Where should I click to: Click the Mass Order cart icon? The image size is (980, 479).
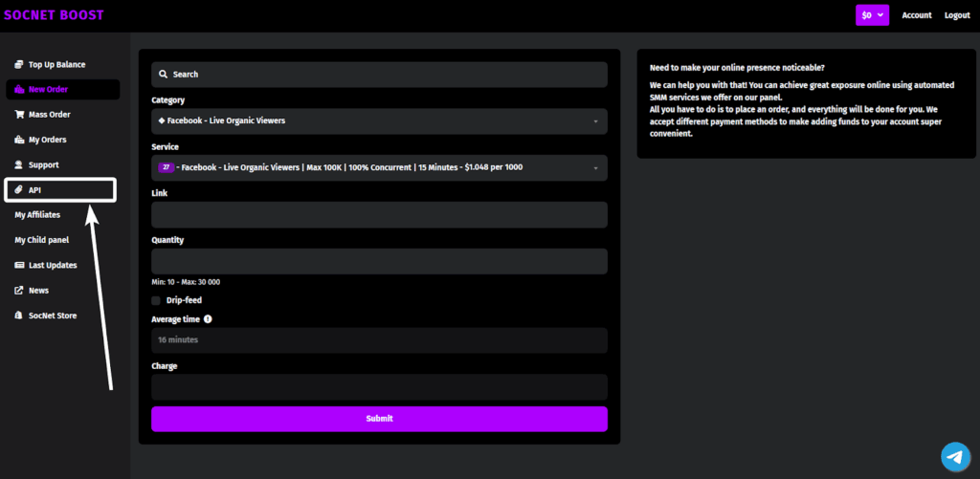19,115
